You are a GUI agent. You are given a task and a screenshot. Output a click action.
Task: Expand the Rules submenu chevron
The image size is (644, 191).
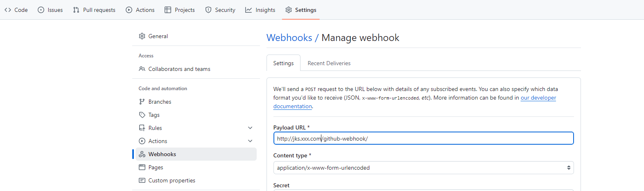click(x=250, y=128)
